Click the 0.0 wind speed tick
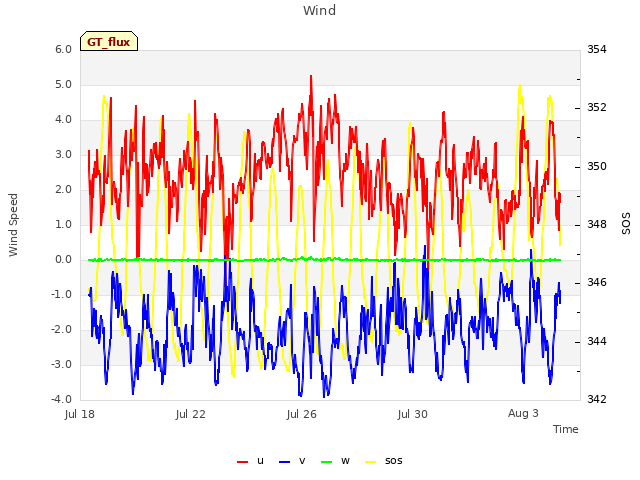The width and height of the screenshot is (640, 480). coord(64,260)
